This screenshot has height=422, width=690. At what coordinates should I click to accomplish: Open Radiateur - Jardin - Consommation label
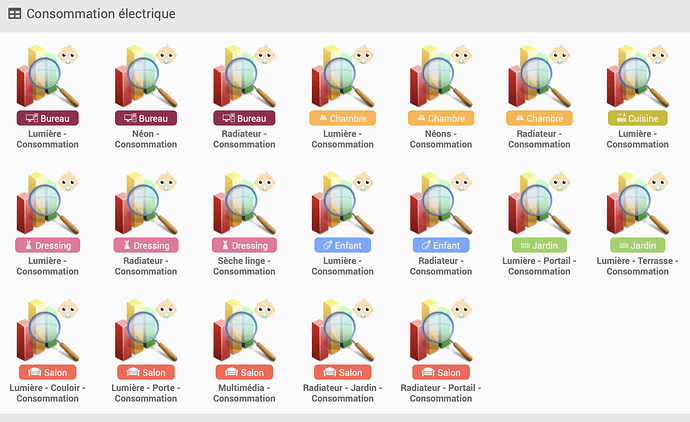[342, 393]
